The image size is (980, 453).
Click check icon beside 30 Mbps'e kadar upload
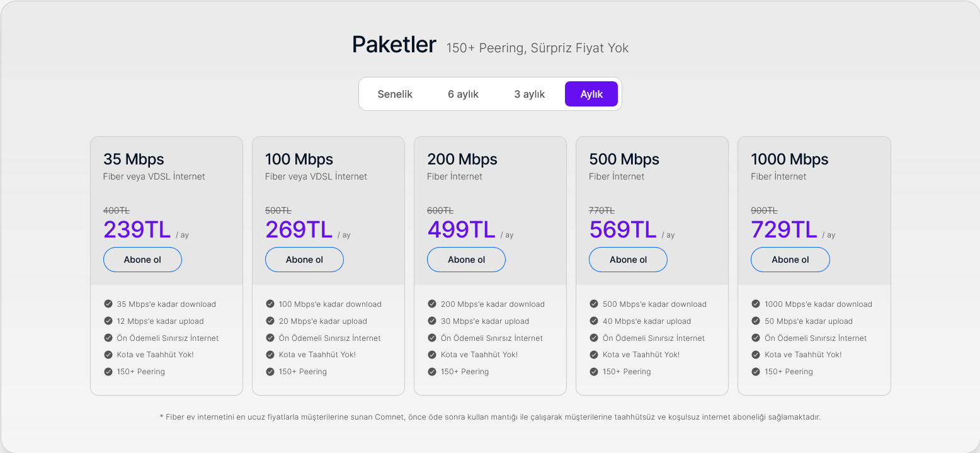(x=432, y=321)
